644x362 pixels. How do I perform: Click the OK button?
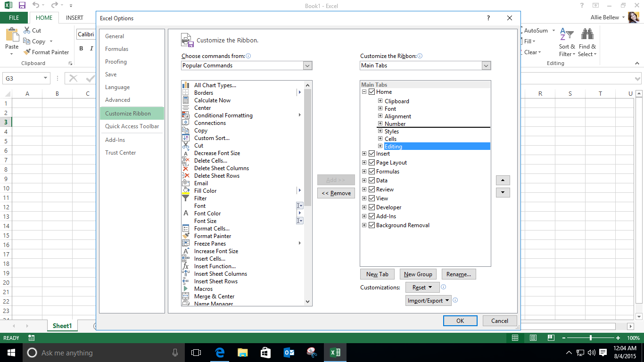(460, 321)
